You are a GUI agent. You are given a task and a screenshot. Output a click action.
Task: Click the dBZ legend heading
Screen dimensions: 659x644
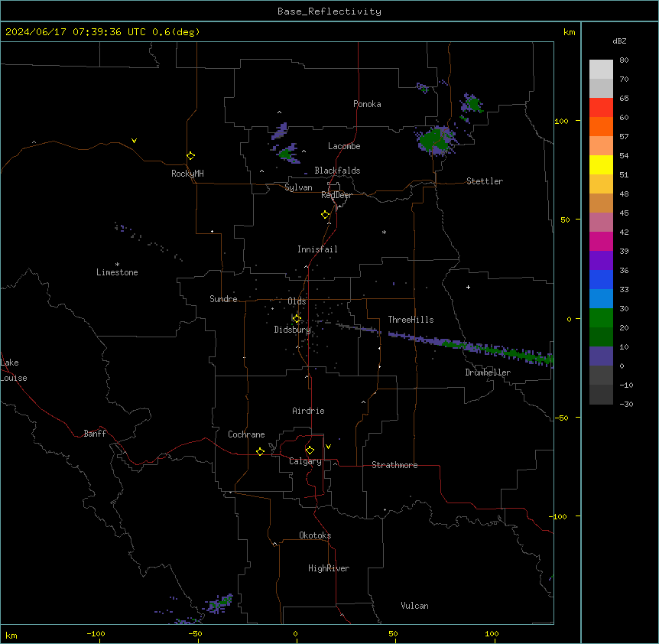(619, 41)
